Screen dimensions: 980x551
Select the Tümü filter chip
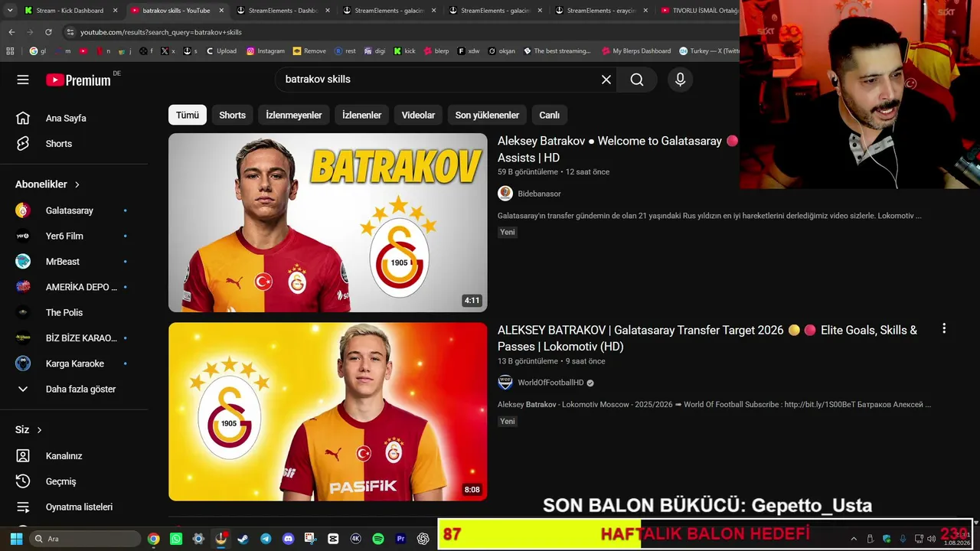click(x=188, y=115)
